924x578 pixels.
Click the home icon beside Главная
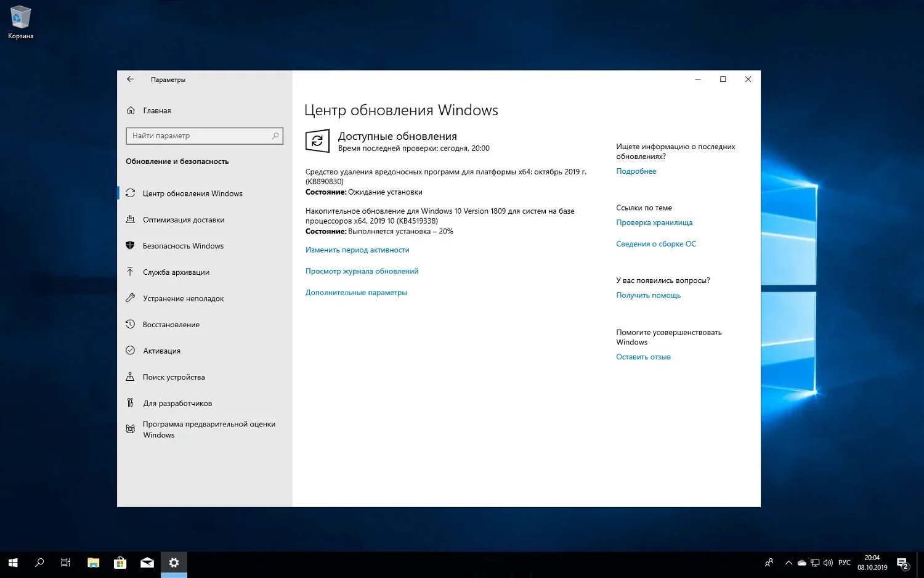[131, 110]
